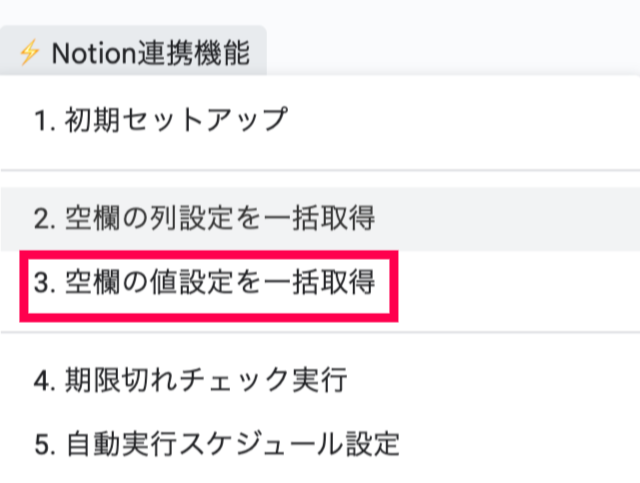
Task: Click the number 1 setup entry
Action: [x=160, y=121]
